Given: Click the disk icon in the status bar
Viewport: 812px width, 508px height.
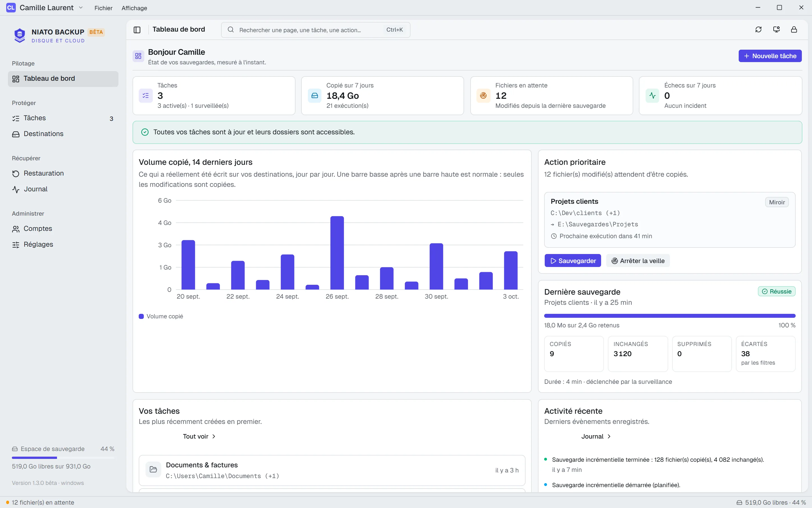Looking at the screenshot, I should (739, 503).
